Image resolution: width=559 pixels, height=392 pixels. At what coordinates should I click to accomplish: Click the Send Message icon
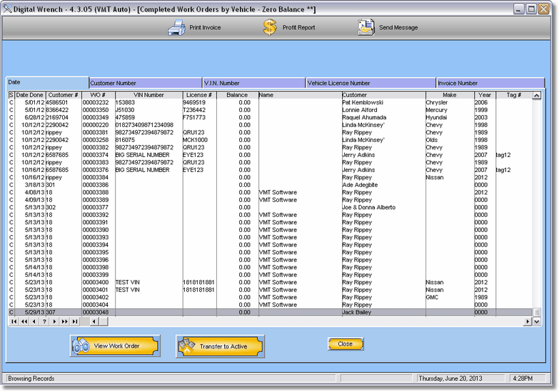[x=366, y=27]
